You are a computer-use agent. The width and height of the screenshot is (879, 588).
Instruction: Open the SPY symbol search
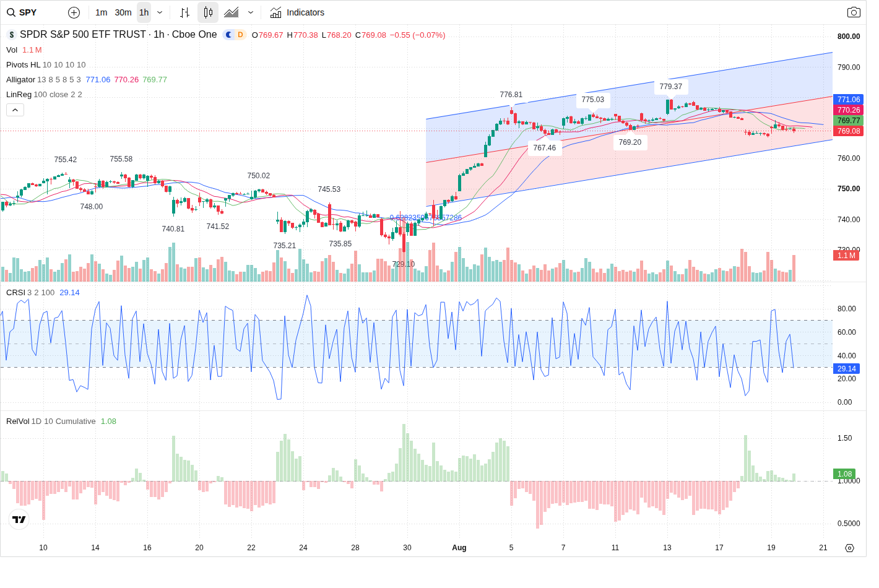(22, 12)
